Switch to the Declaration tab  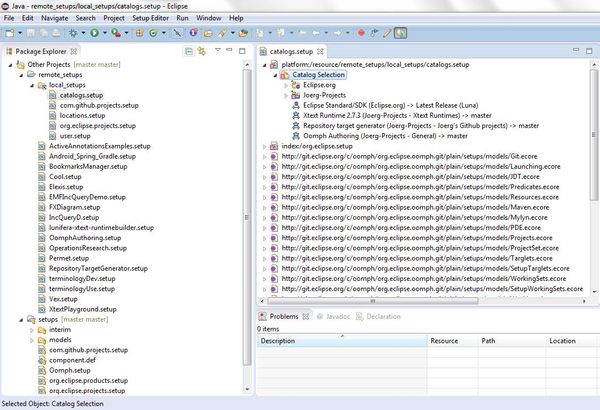(x=378, y=317)
